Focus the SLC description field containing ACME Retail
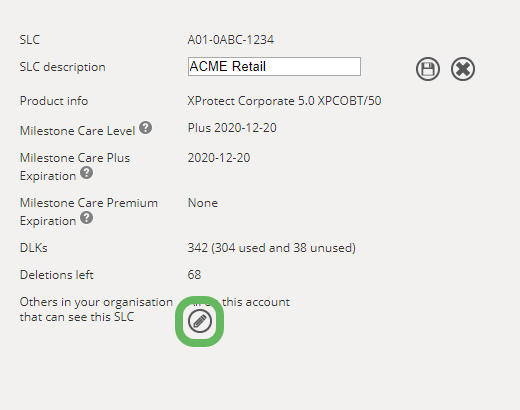 click(274, 66)
